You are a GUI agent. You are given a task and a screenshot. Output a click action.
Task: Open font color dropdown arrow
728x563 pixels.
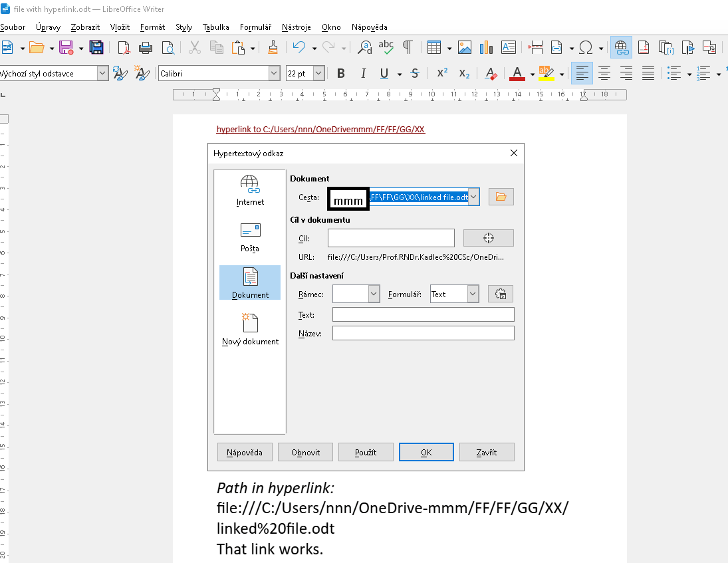[x=533, y=74]
